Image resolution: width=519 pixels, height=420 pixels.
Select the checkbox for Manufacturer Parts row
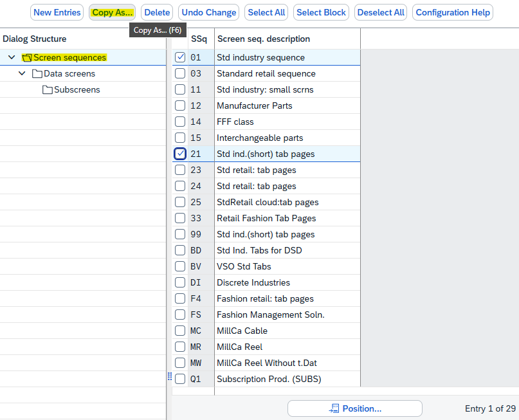(x=180, y=105)
